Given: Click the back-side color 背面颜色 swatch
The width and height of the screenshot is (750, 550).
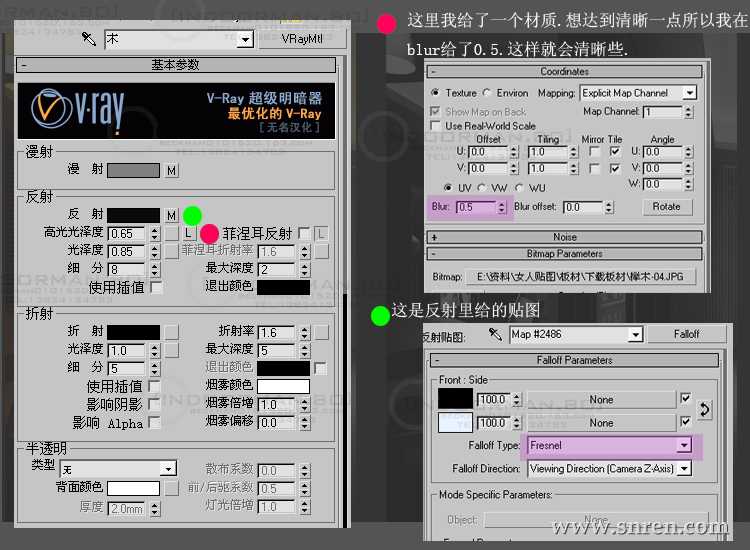Looking at the screenshot, I should tap(133, 488).
